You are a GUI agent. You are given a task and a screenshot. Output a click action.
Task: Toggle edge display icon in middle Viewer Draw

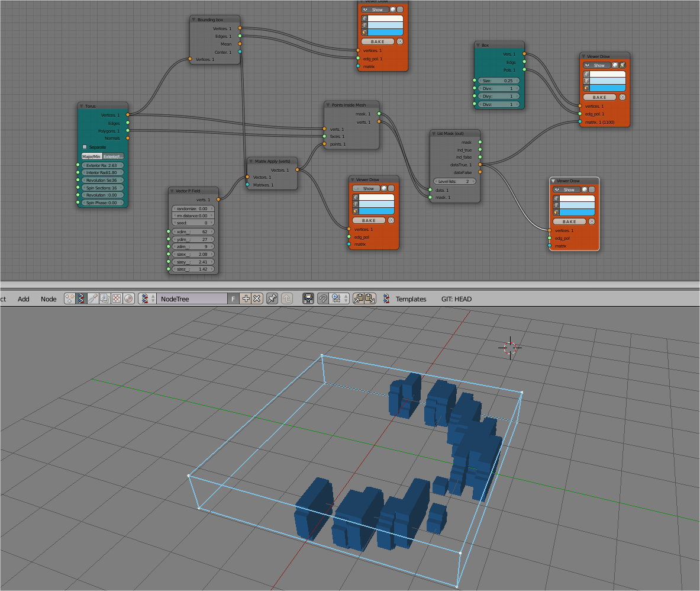[356, 204]
